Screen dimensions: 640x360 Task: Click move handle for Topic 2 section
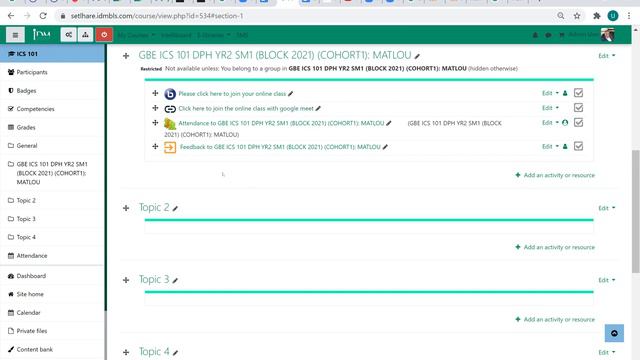point(126,208)
